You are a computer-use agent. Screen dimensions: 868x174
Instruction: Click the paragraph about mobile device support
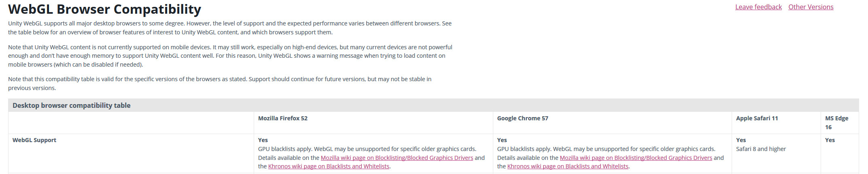click(x=230, y=56)
